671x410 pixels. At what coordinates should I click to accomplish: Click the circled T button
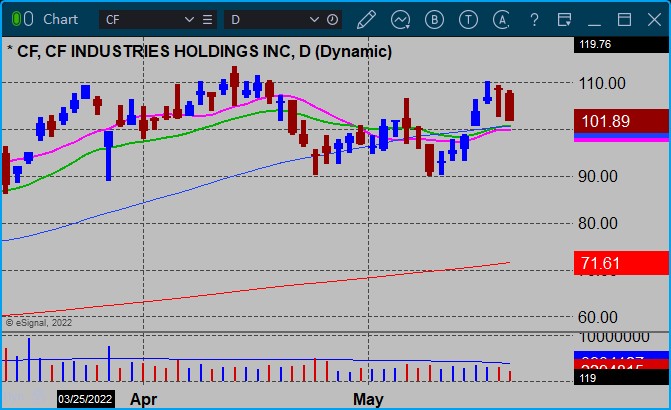pos(468,20)
